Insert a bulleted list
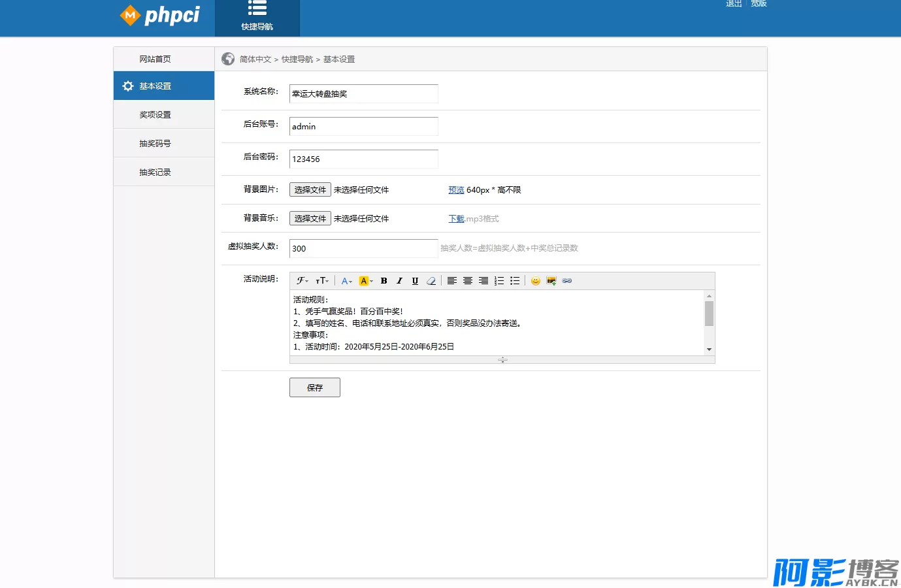 coord(515,281)
